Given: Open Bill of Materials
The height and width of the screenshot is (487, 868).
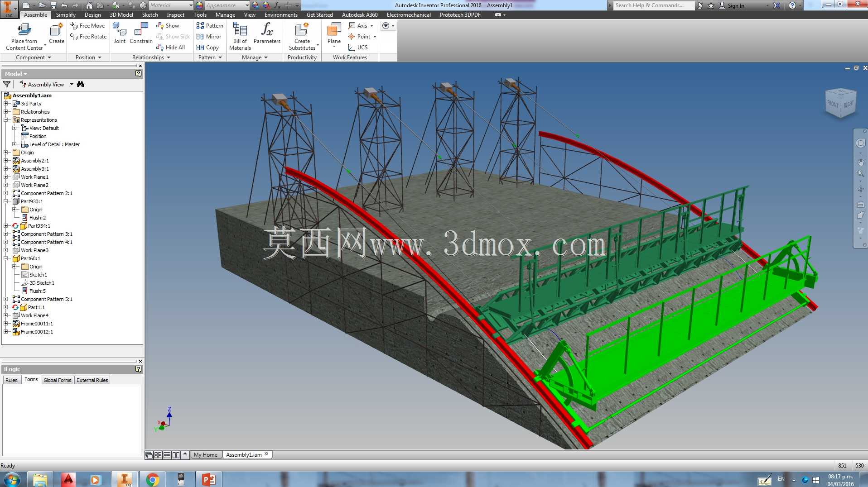Looking at the screenshot, I should tap(240, 36).
